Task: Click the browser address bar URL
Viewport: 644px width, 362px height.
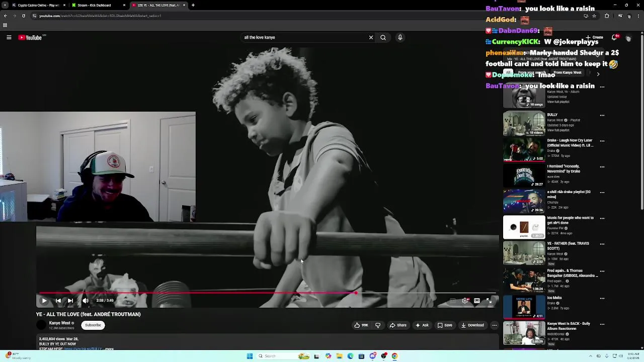Action: click(x=100, y=16)
